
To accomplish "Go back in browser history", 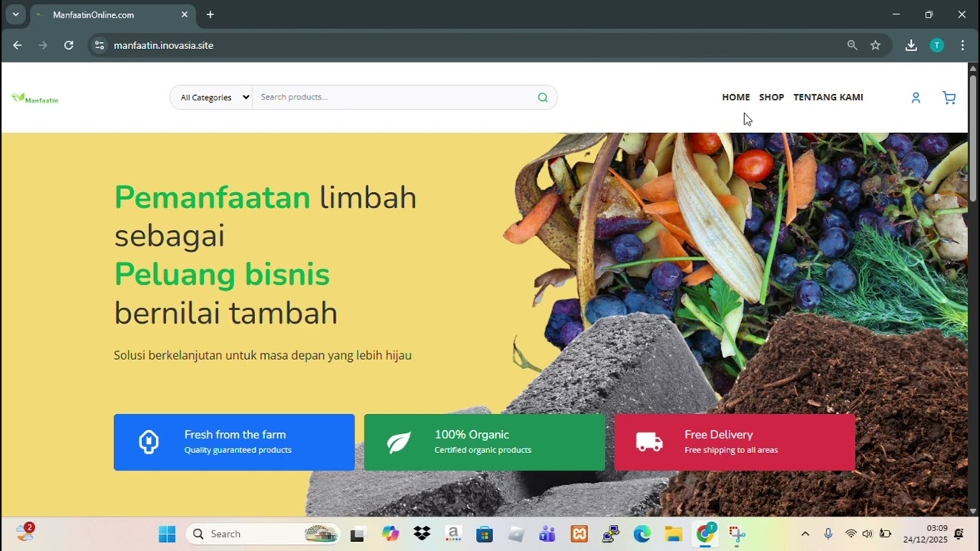I will pos(17,45).
